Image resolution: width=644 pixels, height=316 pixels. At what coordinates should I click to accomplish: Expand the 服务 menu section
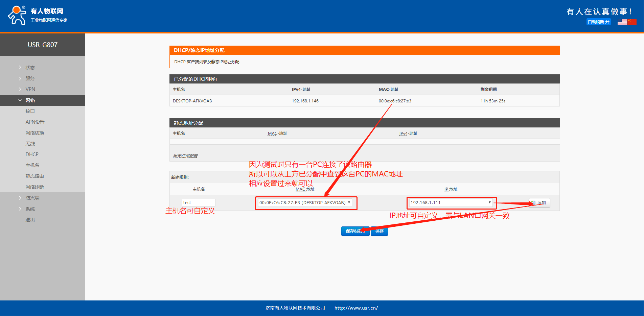pos(30,78)
